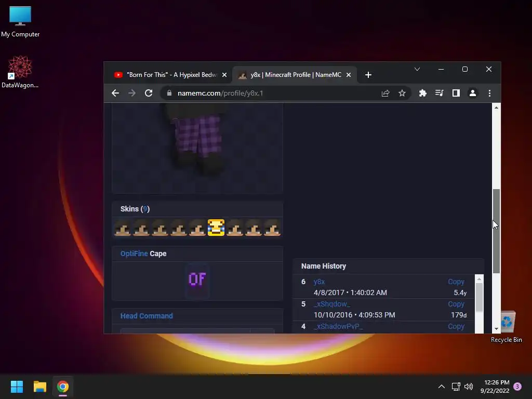The height and width of the screenshot is (399, 532).
Task: Open the network tray icon
Action: tap(456, 387)
